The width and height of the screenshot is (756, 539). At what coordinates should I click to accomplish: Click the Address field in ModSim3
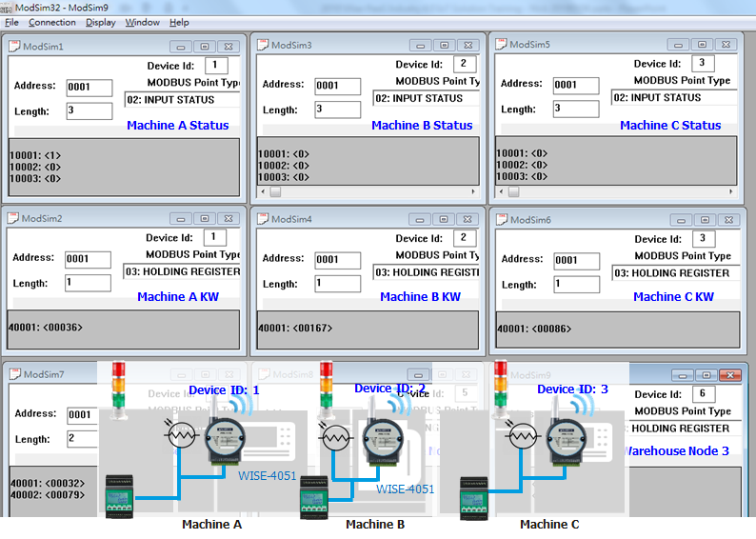pyautogui.click(x=337, y=86)
